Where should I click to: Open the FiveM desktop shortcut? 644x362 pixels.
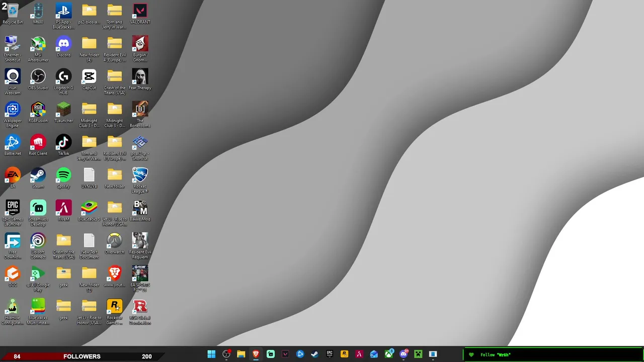tap(63, 208)
